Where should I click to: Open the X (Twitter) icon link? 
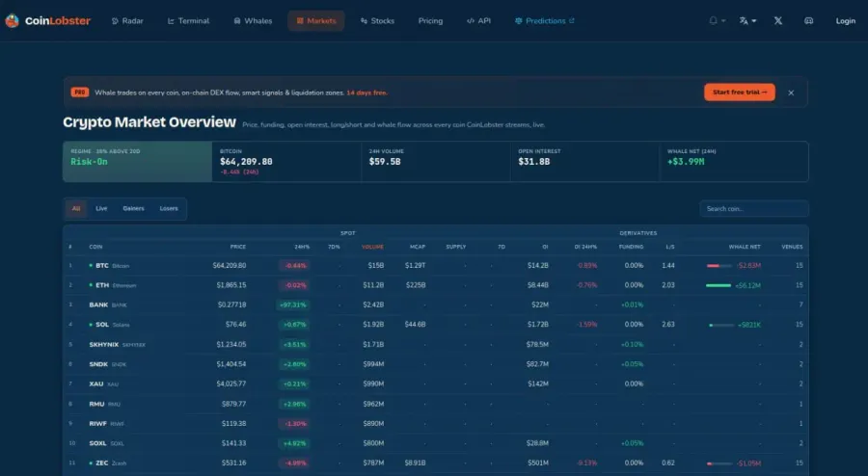click(x=777, y=21)
